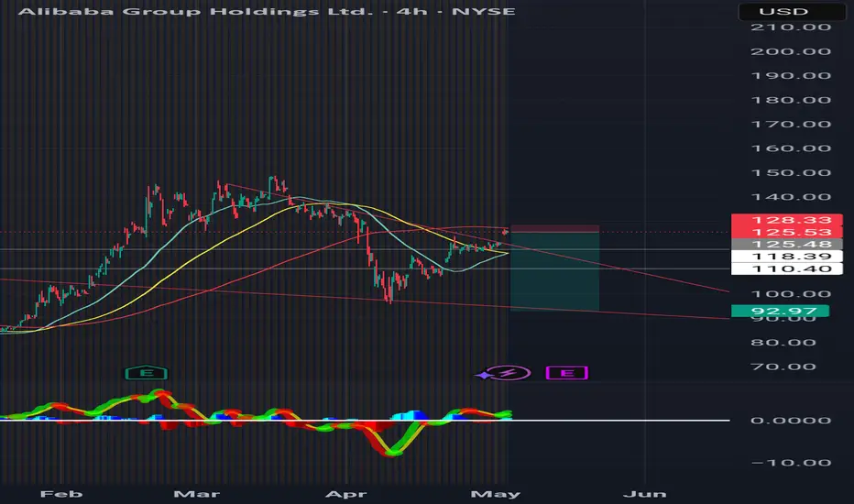The height and width of the screenshot is (504, 854).
Task: Click the green earnings E marker
Action: (147, 373)
